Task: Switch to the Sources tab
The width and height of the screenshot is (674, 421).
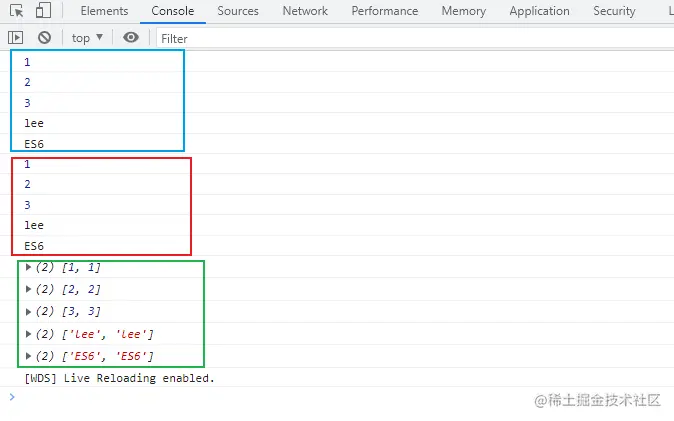Action: [237, 11]
